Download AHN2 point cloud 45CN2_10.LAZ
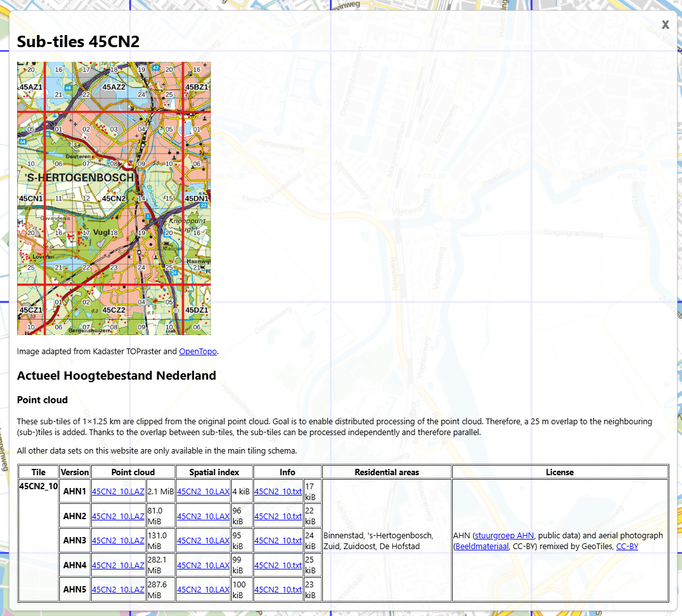The height and width of the screenshot is (616, 682). [x=118, y=516]
